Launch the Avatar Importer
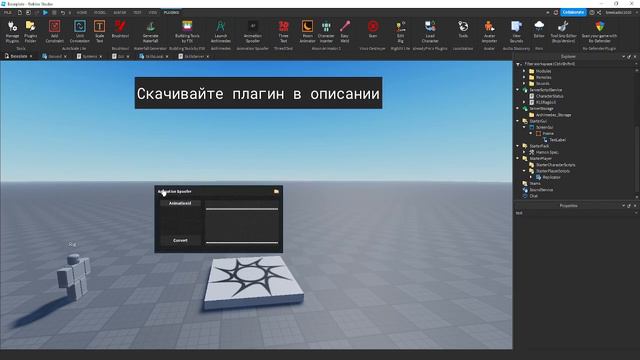This screenshot has width=640, height=360. pyautogui.click(x=489, y=32)
